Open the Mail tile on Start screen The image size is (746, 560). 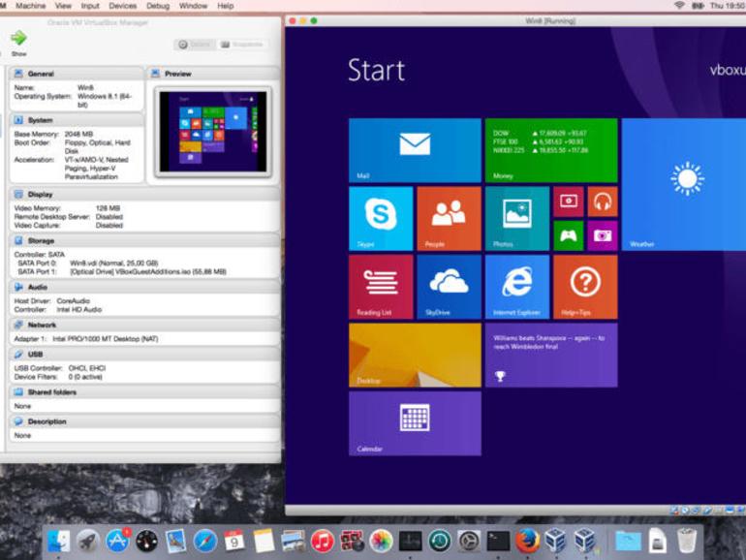click(415, 150)
